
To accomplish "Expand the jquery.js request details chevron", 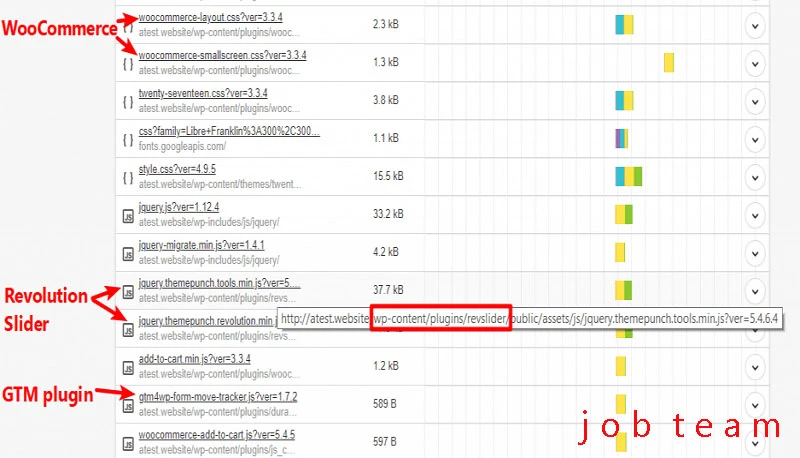I will [x=755, y=215].
